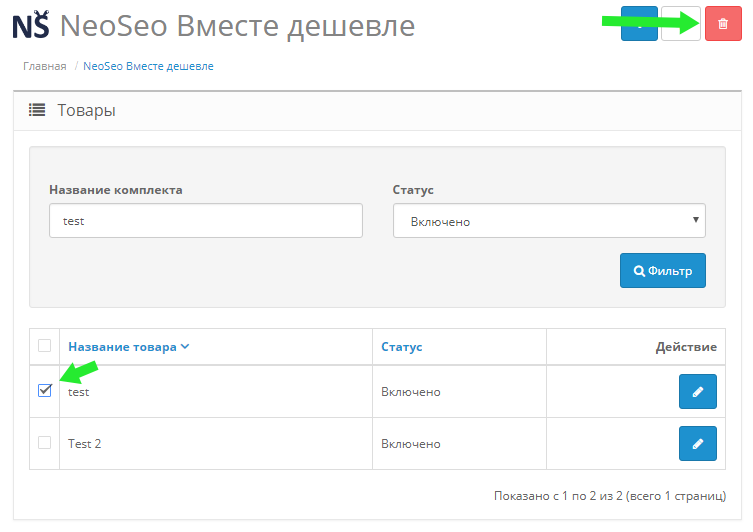
Task: Toggle the select-all checkbox in table header
Action: (x=45, y=345)
